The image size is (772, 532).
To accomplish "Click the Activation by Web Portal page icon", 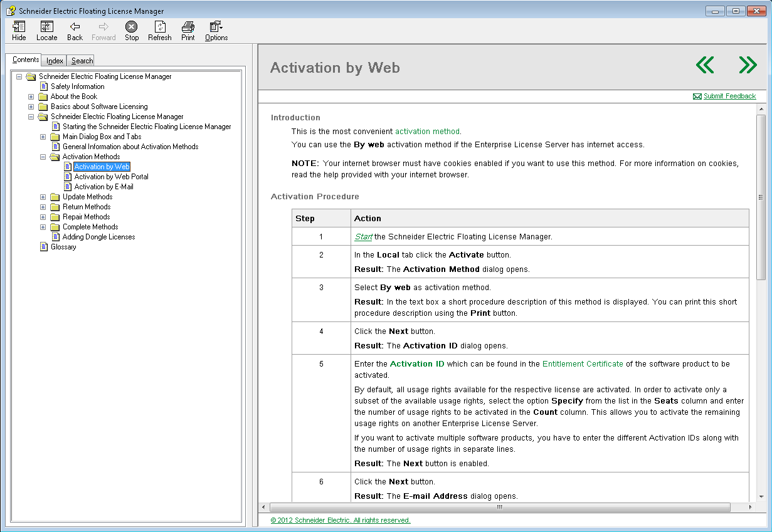I will tap(67, 177).
